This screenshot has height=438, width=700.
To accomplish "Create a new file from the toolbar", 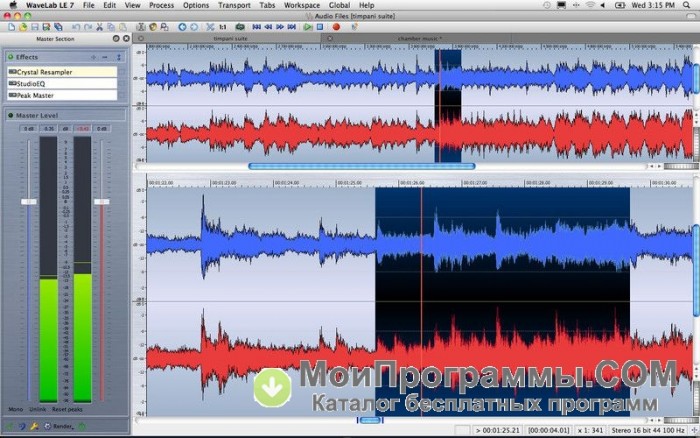I will tap(11, 27).
